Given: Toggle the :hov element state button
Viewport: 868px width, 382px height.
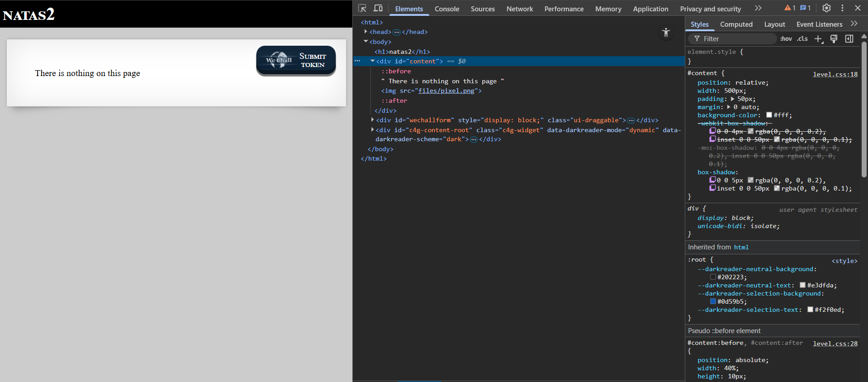Looking at the screenshot, I should tap(786, 39).
